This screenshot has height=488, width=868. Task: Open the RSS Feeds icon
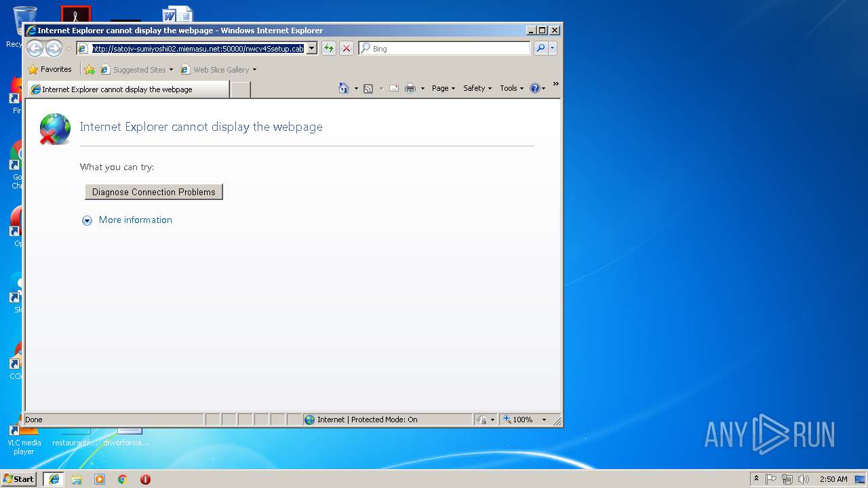368,89
